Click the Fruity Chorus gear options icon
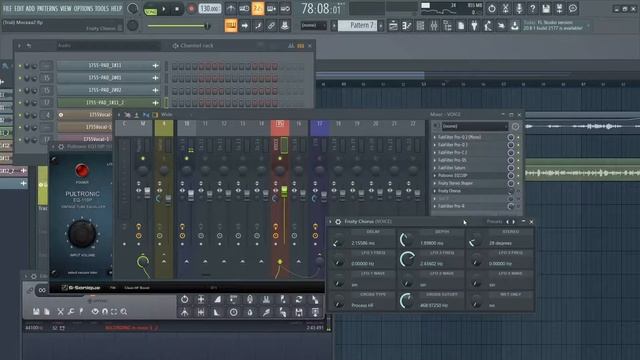The height and width of the screenshot is (360, 640). click(x=338, y=222)
